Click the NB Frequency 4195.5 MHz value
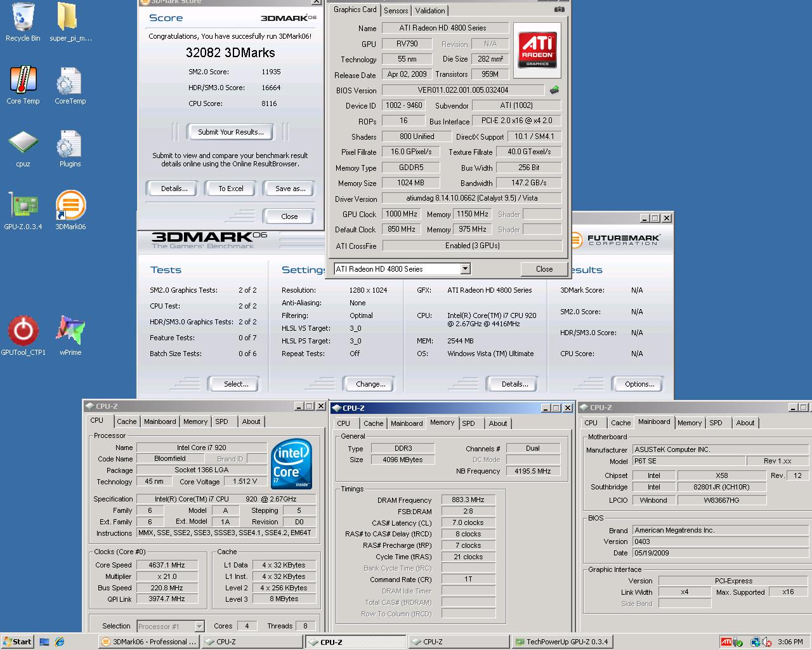This screenshot has width=812, height=650. pyautogui.click(x=532, y=471)
